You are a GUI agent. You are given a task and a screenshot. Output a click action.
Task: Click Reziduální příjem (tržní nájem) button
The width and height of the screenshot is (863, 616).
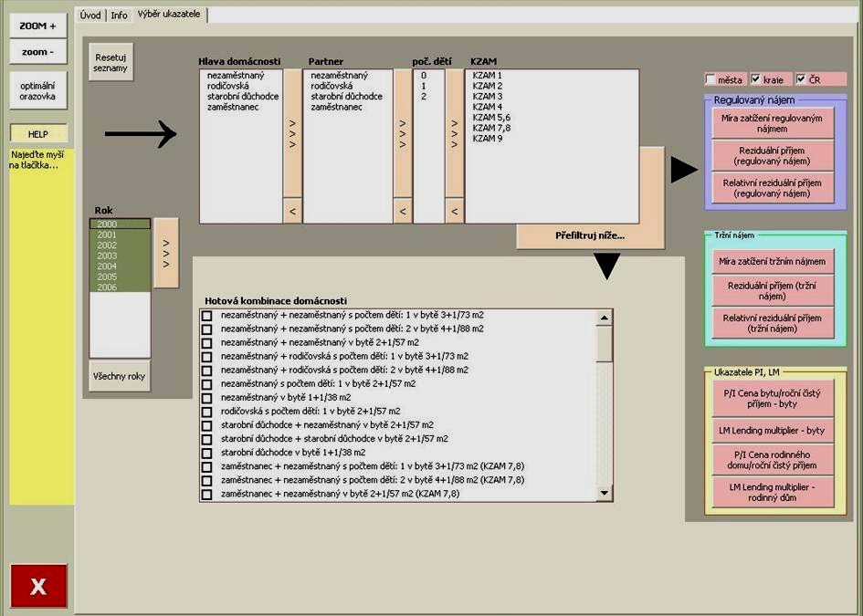(773, 291)
